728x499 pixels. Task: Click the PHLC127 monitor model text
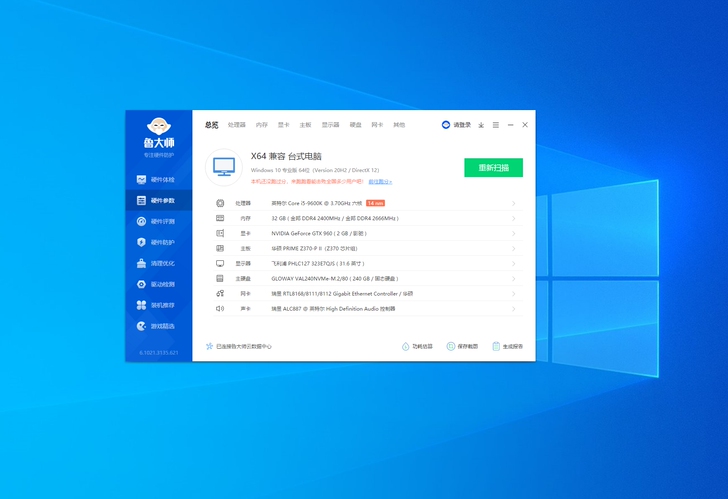coord(318,264)
